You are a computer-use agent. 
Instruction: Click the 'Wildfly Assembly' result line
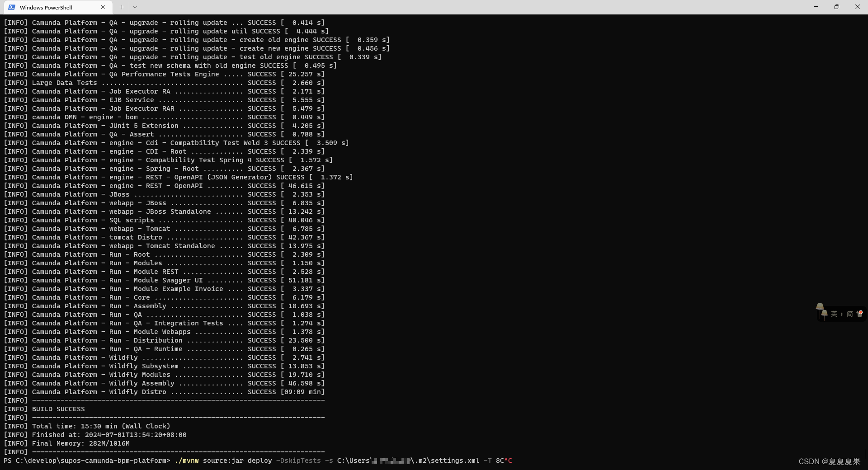pos(164,383)
